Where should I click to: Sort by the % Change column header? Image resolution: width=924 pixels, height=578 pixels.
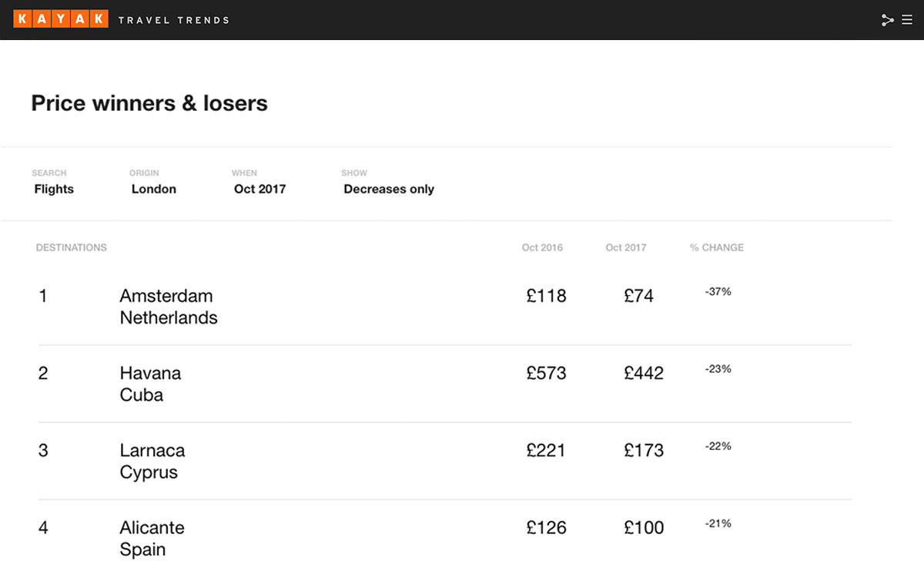[717, 247]
